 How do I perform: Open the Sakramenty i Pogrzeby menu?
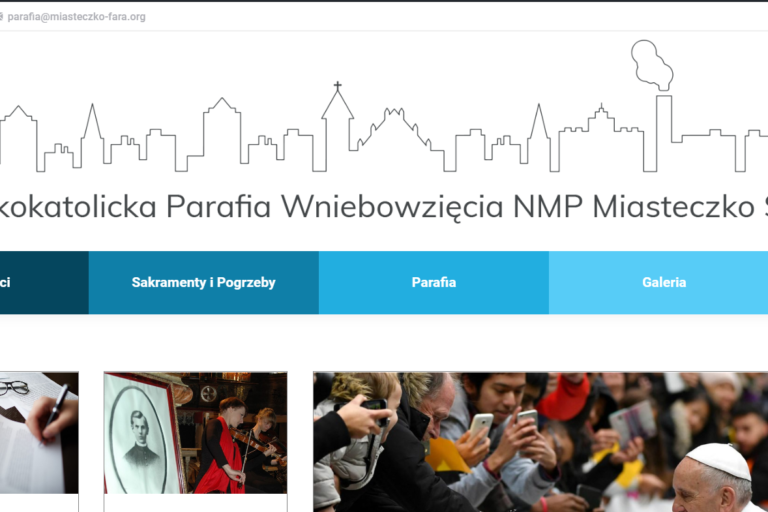click(204, 283)
